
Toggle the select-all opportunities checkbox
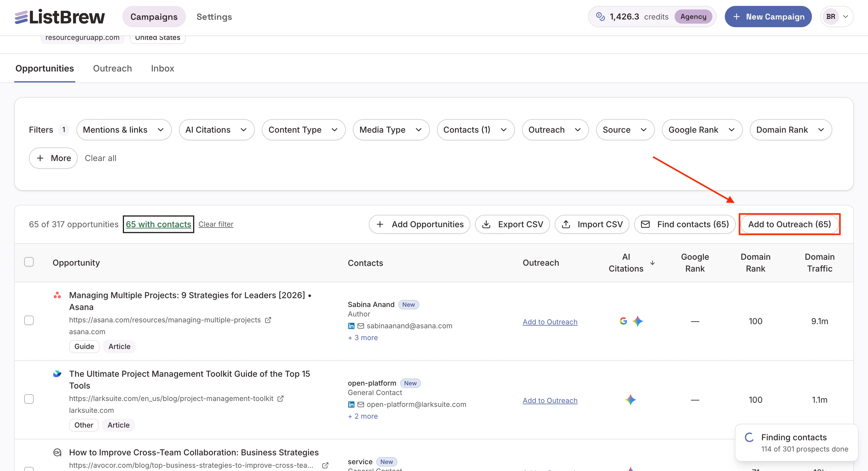tap(29, 262)
